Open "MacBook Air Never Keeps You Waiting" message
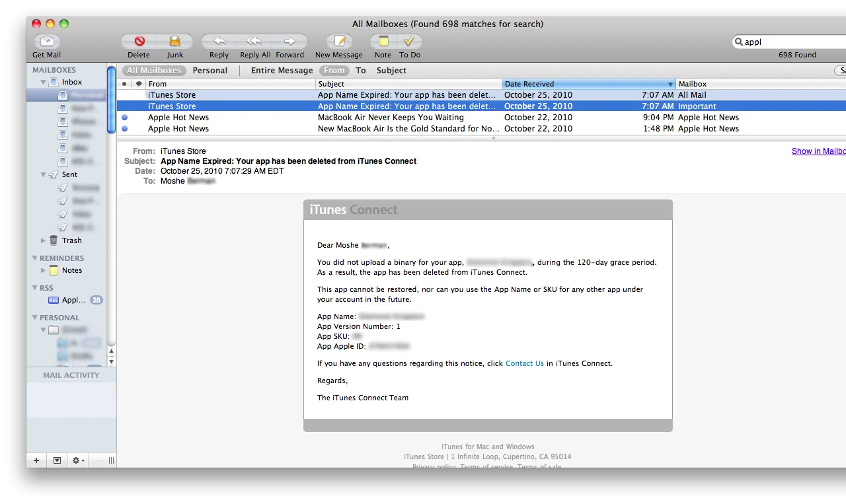The width and height of the screenshot is (846, 504). tap(481, 118)
